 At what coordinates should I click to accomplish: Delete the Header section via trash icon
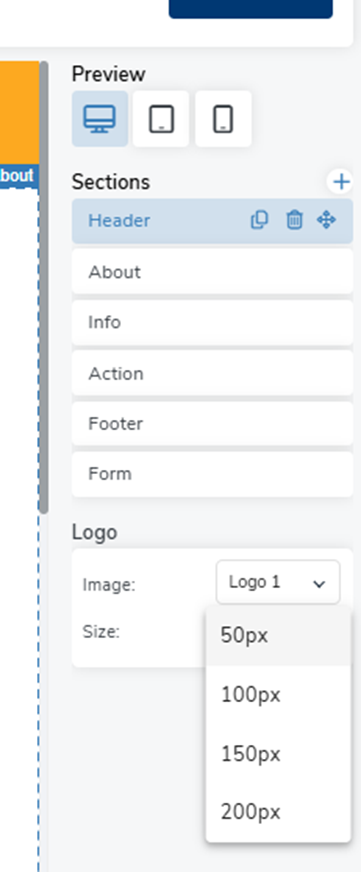click(x=294, y=220)
